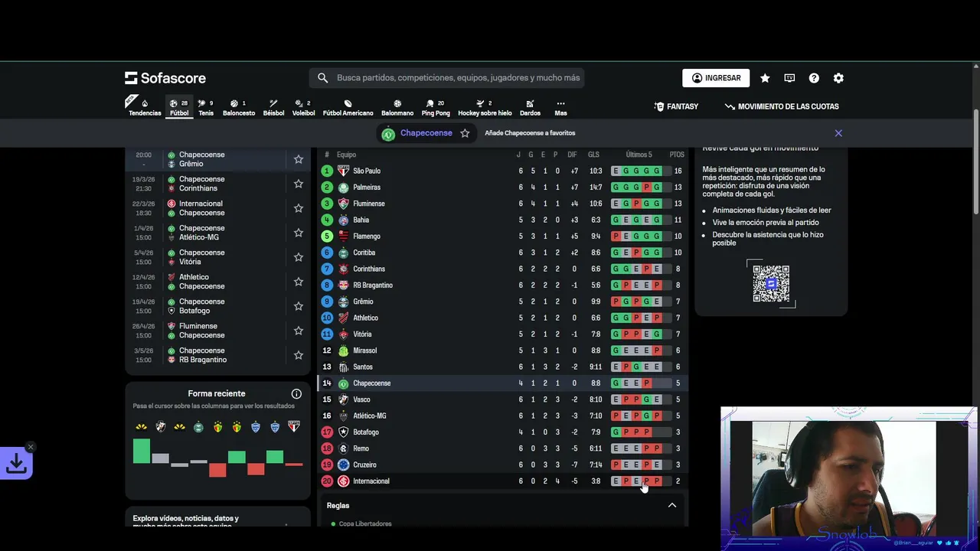Click the tall green first bar in Forma reciente
Viewport: 980px width, 551px height.
pos(141,451)
